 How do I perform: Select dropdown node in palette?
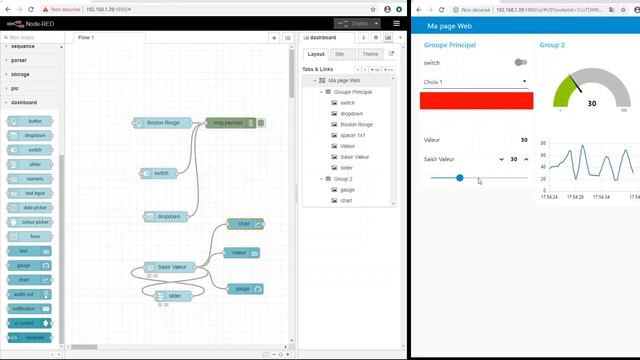(30, 136)
